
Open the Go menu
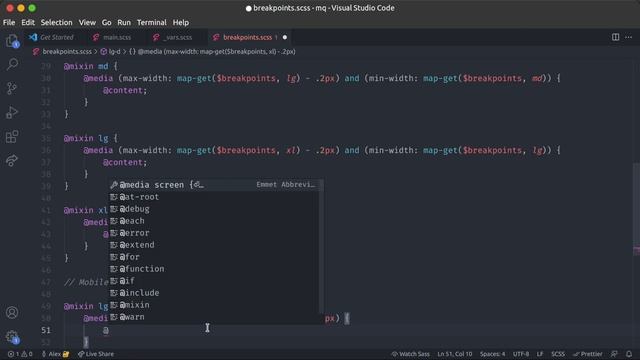tap(107, 22)
